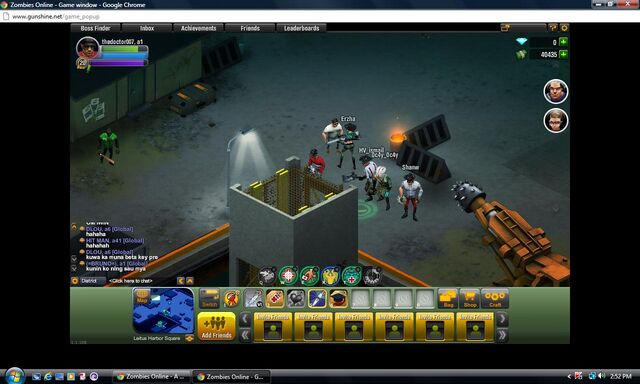Click the chat input field

point(141,281)
